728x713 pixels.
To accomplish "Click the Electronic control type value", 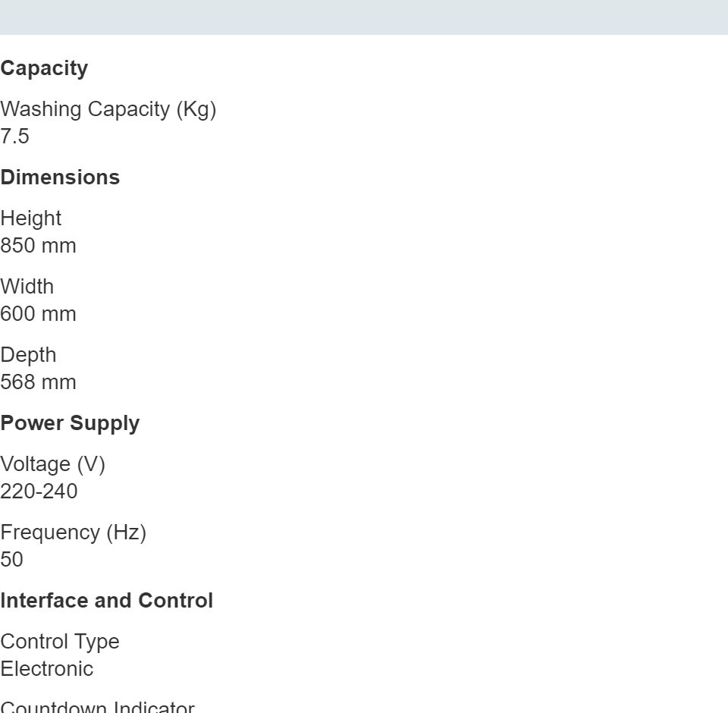I will click(x=47, y=669).
